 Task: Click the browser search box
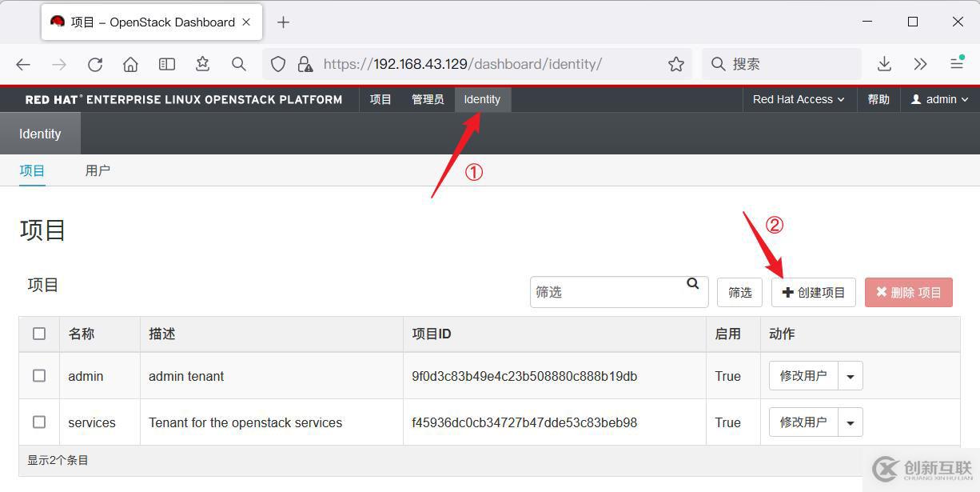782,64
